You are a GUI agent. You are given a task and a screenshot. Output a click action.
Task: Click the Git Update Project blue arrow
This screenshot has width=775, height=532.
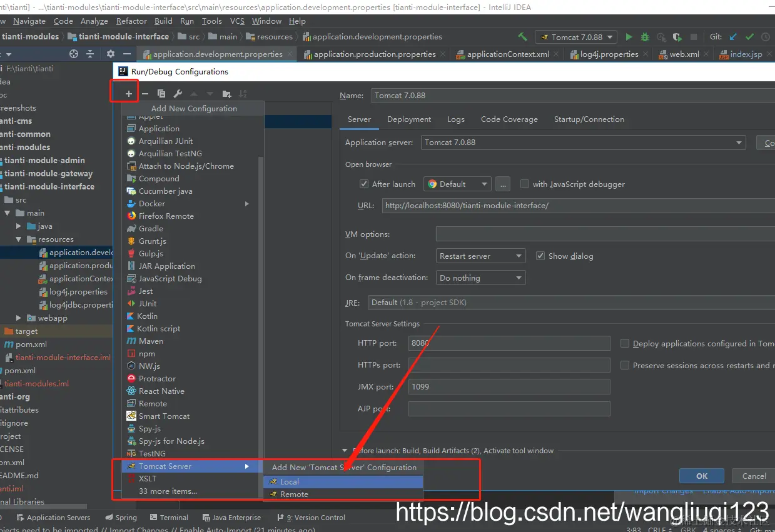pyautogui.click(x=734, y=37)
